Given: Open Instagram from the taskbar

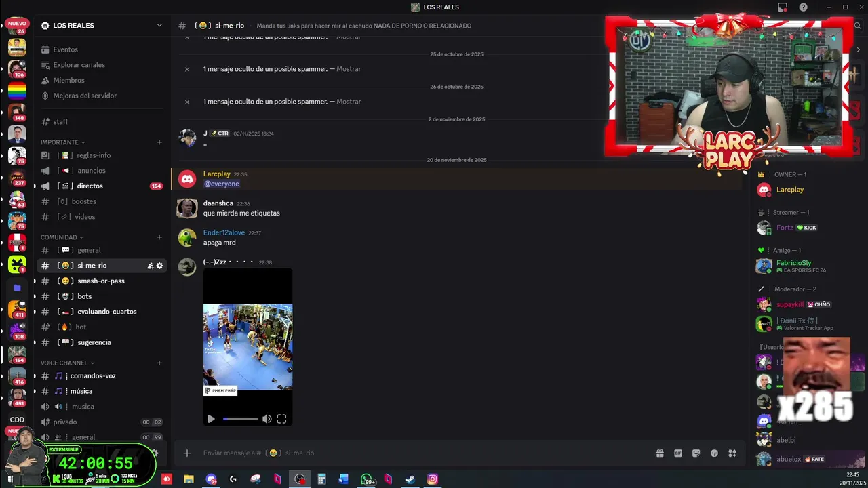Looking at the screenshot, I should click(433, 479).
